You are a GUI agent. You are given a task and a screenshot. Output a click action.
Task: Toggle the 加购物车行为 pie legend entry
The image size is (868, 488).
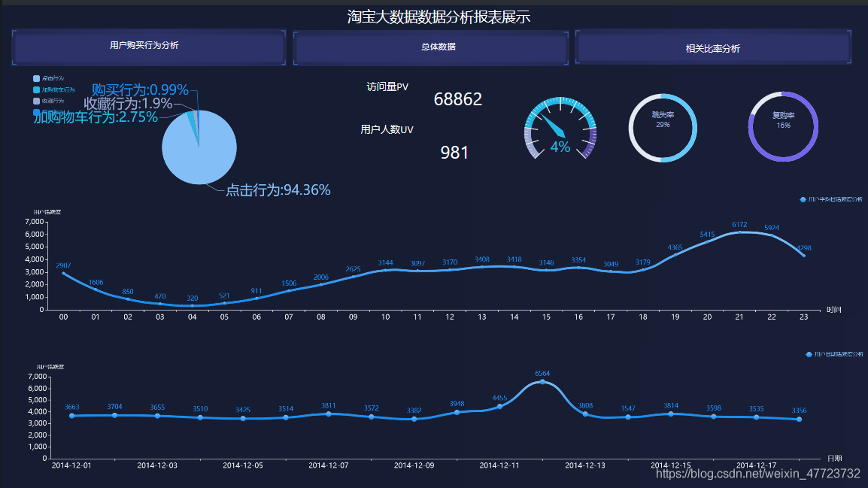coord(53,89)
